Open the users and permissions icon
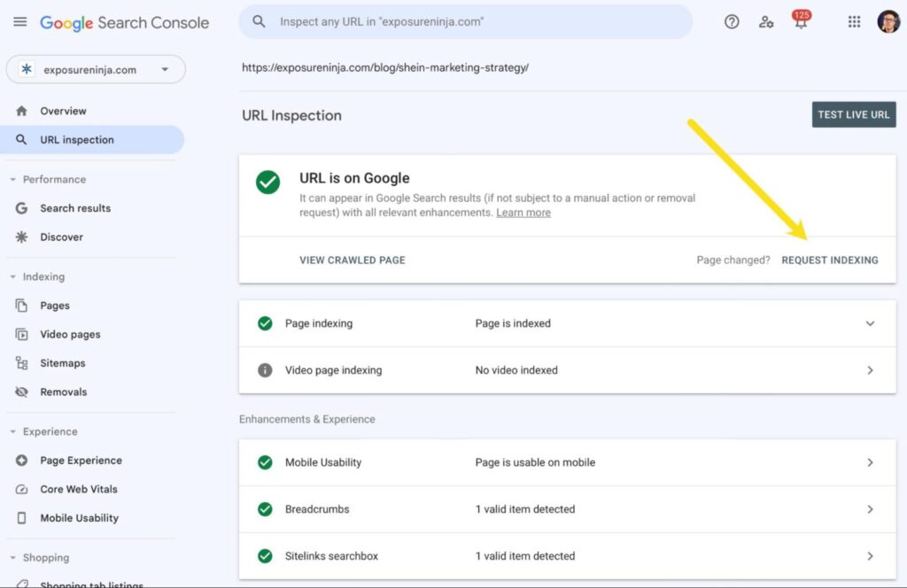 tap(766, 22)
